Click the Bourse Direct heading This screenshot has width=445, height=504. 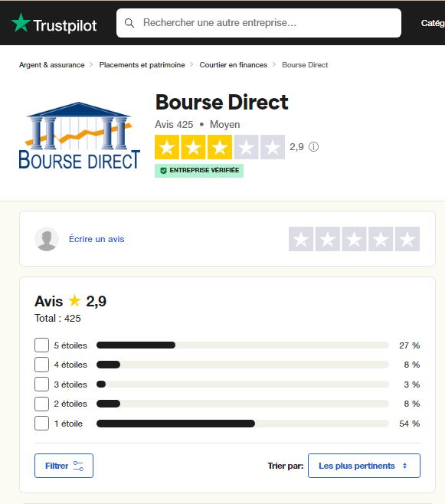(221, 102)
